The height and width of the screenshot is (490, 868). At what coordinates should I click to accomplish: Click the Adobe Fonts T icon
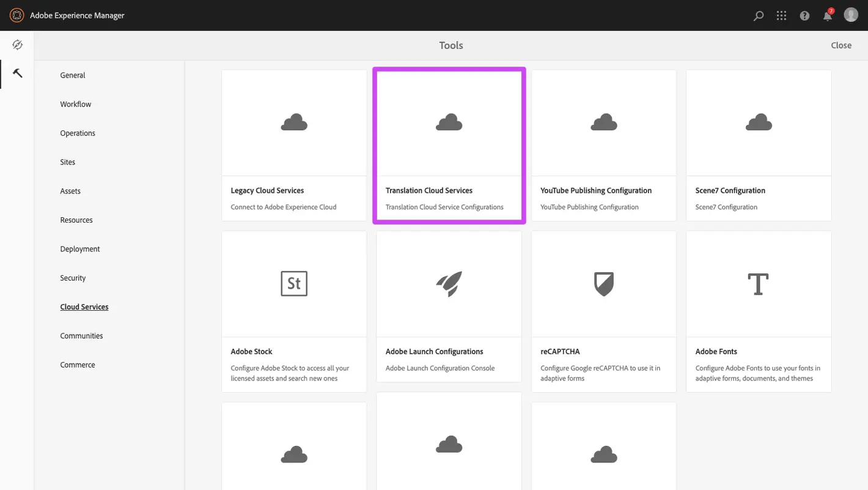(x=759, y=284)
